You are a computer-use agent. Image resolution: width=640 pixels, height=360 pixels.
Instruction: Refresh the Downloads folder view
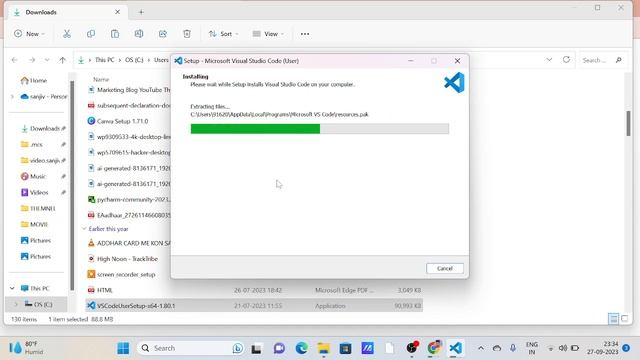pyautogui.click(x=566, y=60)
